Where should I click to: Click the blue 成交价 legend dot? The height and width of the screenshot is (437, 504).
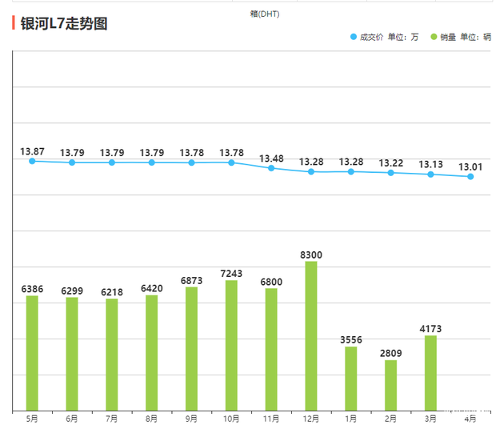tap(354, 37)
